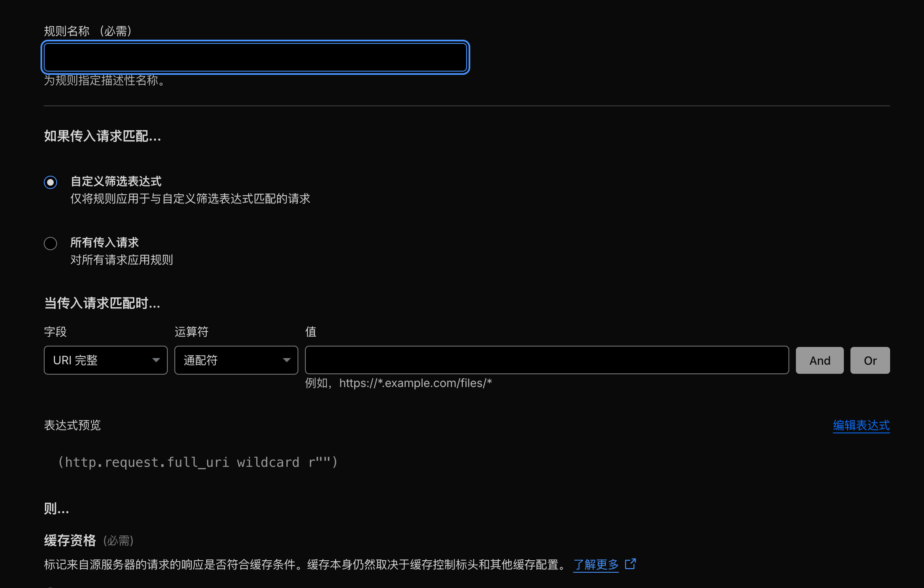924x588 pixels.
Task: Click the expression preview code text
Action: [198, 462]
